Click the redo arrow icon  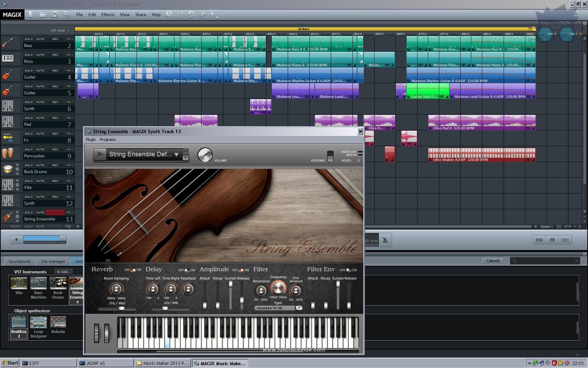(x=180, y=14)
